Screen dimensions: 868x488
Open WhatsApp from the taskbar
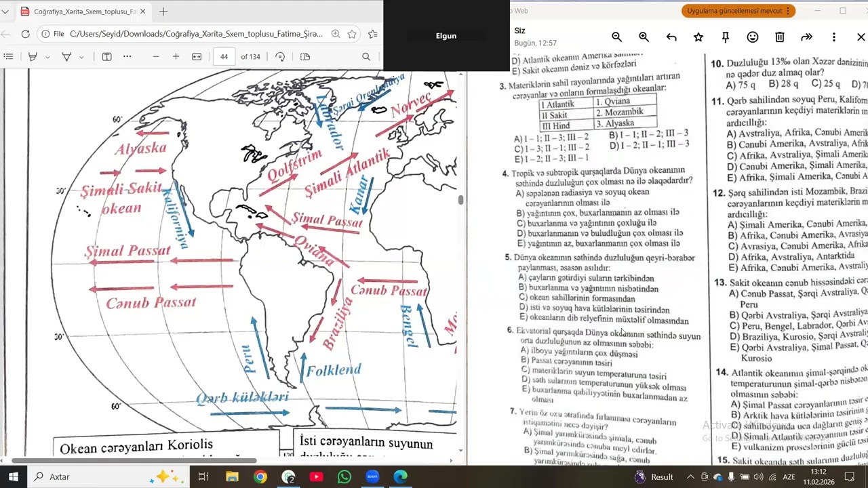[344, 476]
